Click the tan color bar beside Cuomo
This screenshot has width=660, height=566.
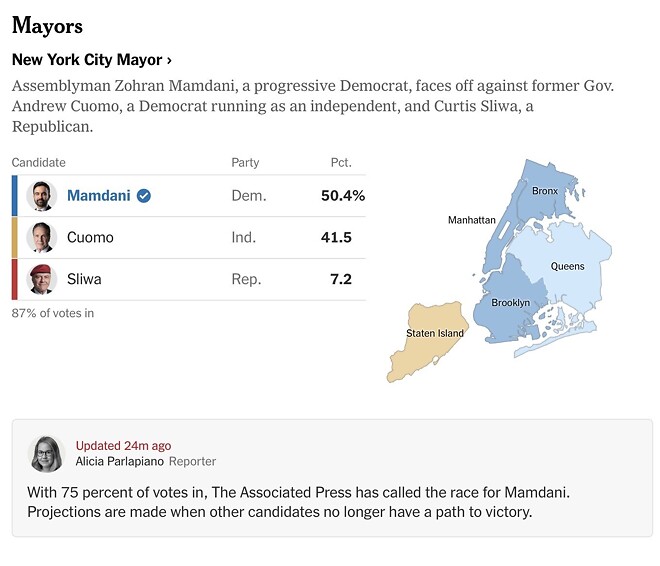click(14, 238)
